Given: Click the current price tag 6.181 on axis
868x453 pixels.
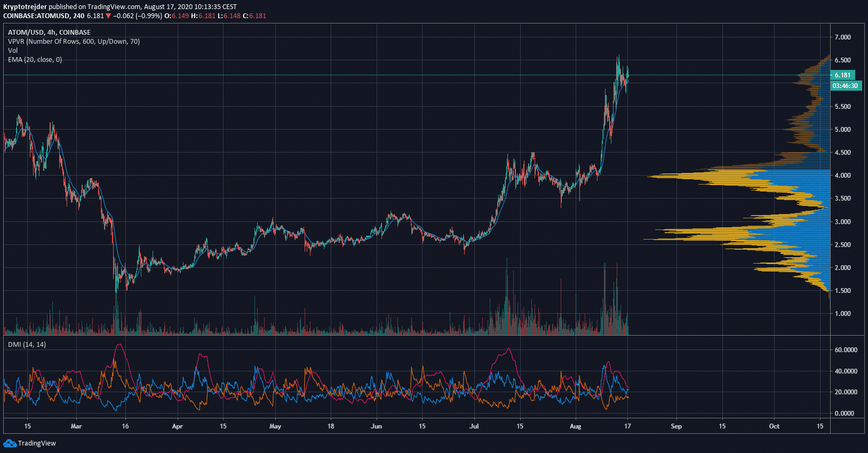Looking at the screenshot, I should (x=842, y=75).
